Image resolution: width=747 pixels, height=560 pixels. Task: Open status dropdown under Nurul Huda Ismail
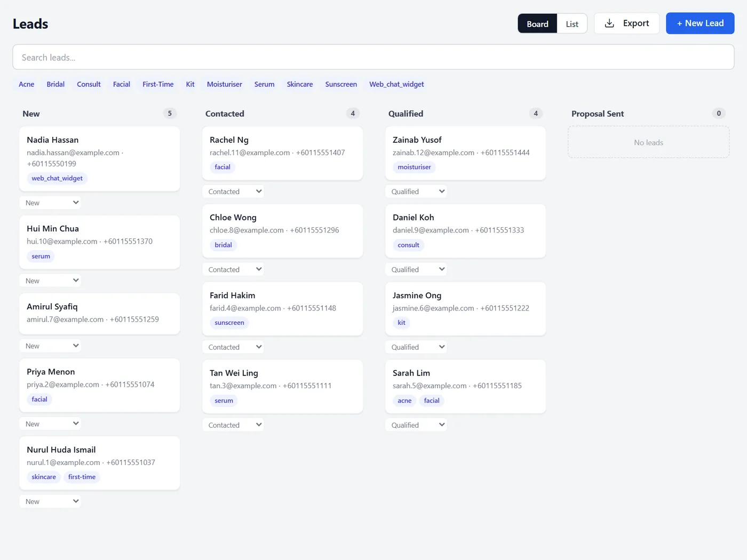(x=50, y=501)
